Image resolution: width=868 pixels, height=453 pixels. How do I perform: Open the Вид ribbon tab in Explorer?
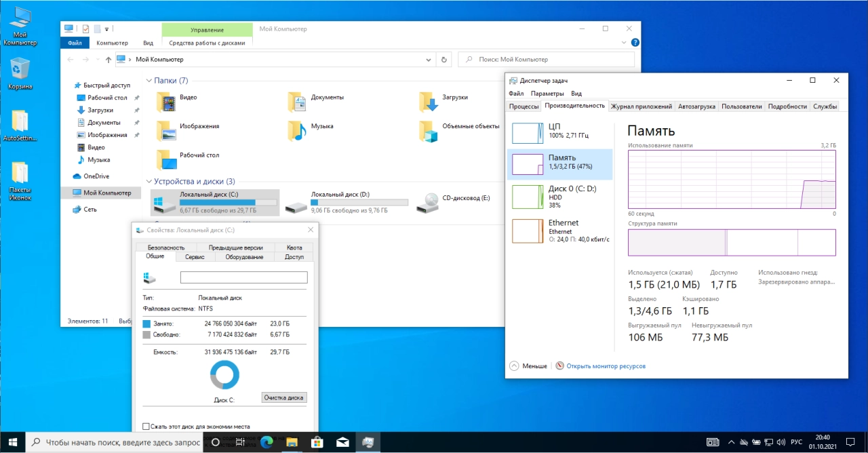(148, 43)
